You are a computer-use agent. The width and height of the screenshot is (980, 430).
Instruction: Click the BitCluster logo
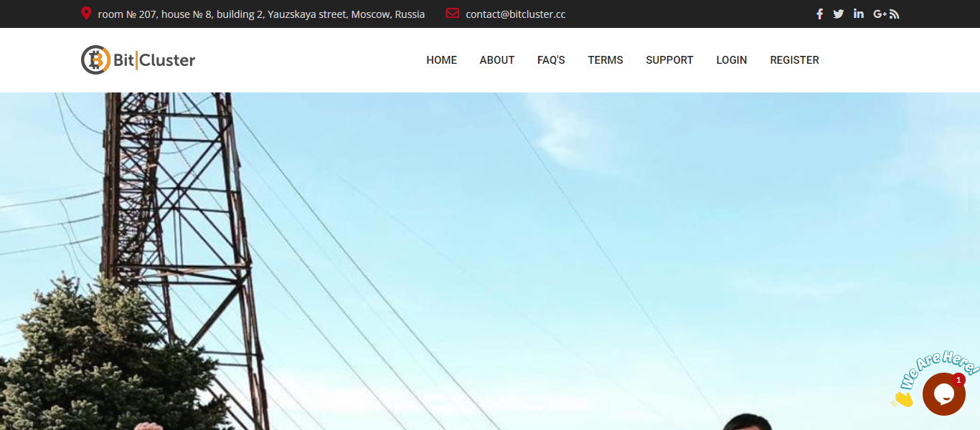138,59
